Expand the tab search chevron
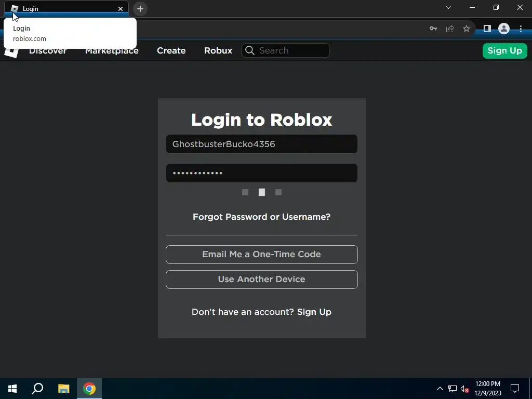Screen dimensions: 532x399 point(448,7)
